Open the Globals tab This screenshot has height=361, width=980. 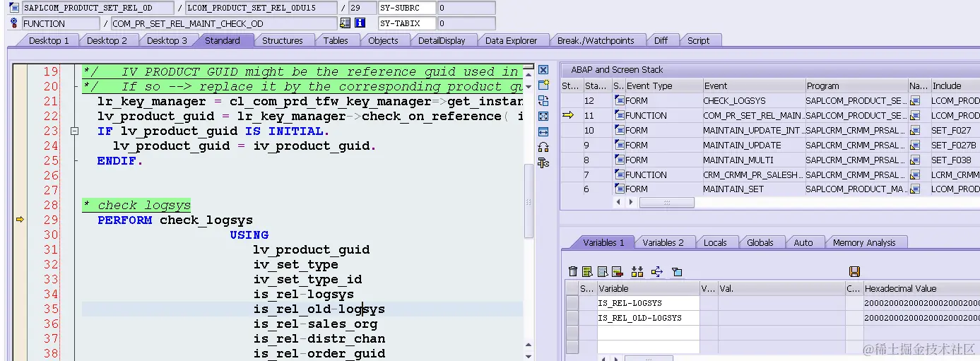(760, 243)
